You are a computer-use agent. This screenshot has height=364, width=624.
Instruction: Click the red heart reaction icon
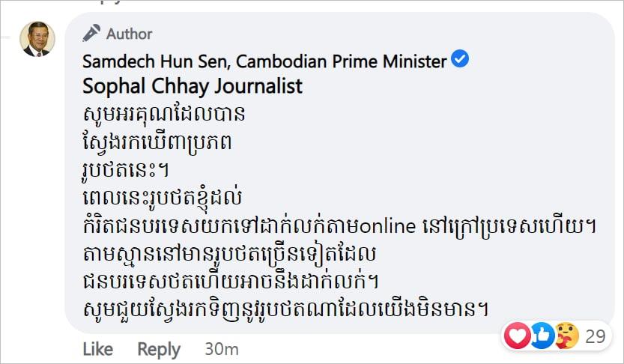tap(518, 336)
